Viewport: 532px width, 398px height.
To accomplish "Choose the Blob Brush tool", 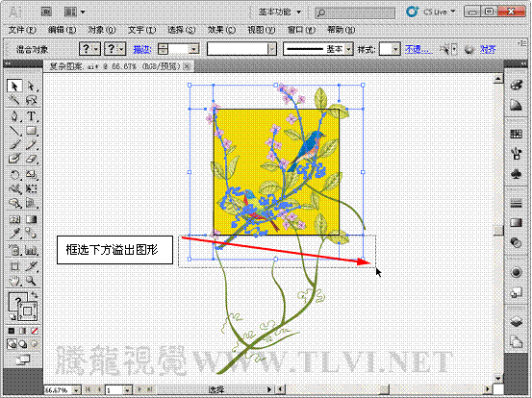I will (14, 159).
